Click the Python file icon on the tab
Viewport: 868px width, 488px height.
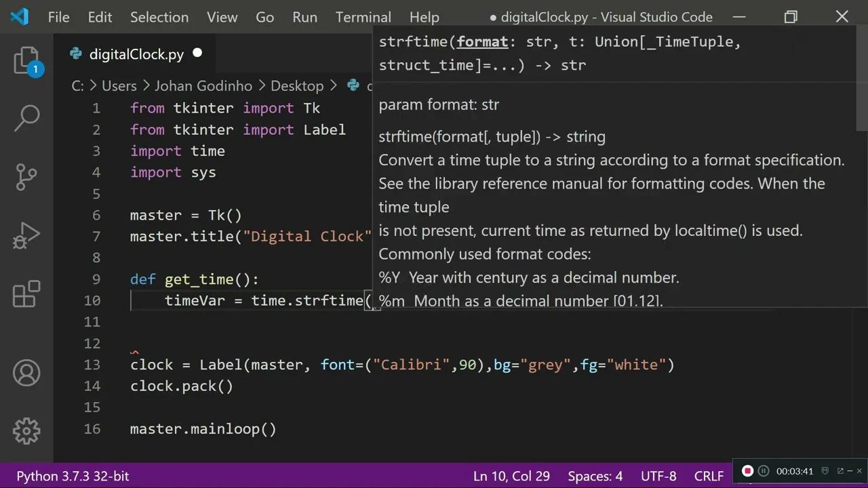pyautogui.click(x=77, y=54)
